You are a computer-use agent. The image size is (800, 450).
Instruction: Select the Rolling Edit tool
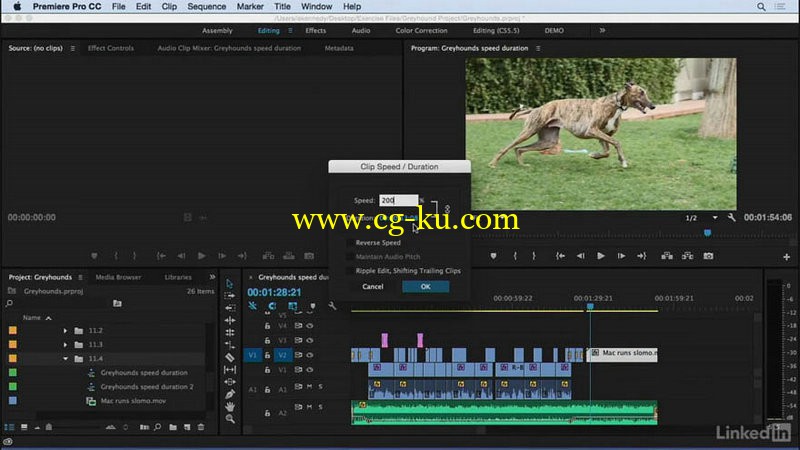click(x=230, y=333)
